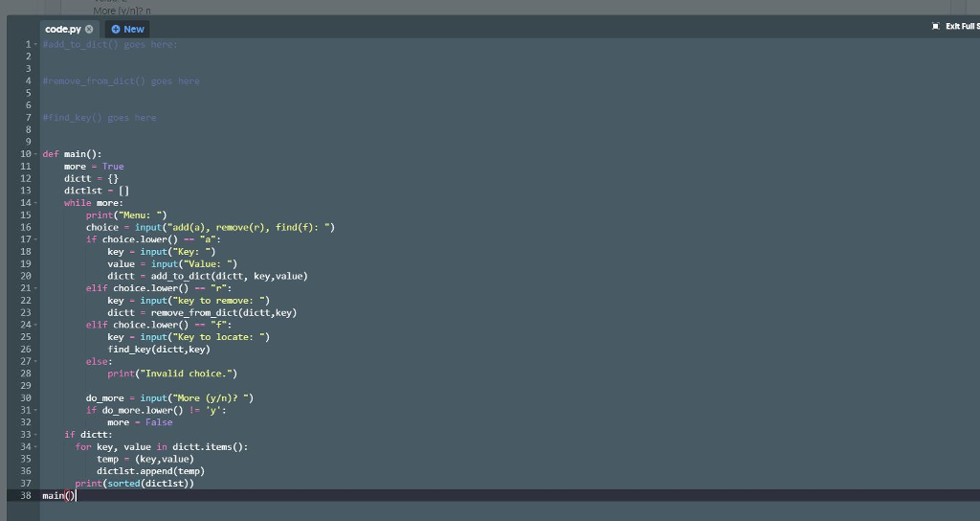Click the Exit Full Screen icon
The width and height of the screenshot is (980, 521).
936,26
